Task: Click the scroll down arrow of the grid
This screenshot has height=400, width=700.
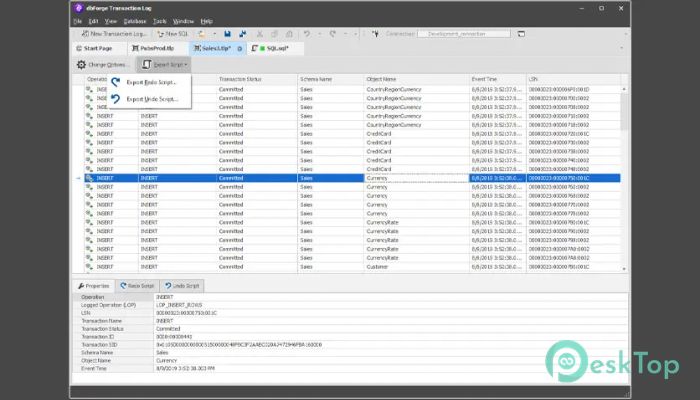Action: click(624, 269)
